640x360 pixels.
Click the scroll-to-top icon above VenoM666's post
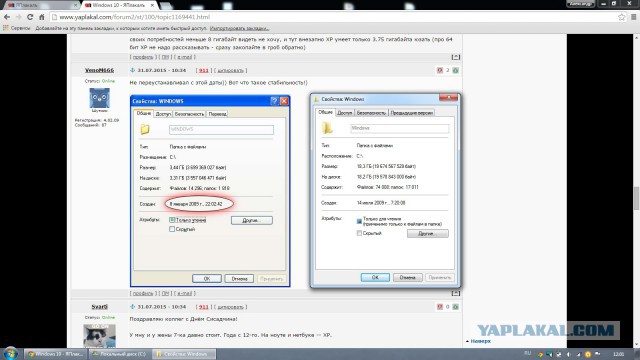pyautogui.click(x=456, y=57)
